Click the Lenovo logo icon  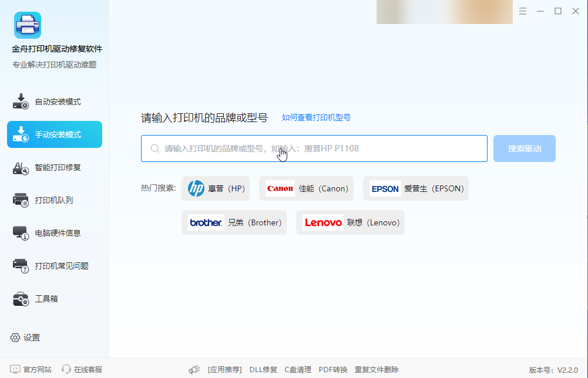(323, 222)
